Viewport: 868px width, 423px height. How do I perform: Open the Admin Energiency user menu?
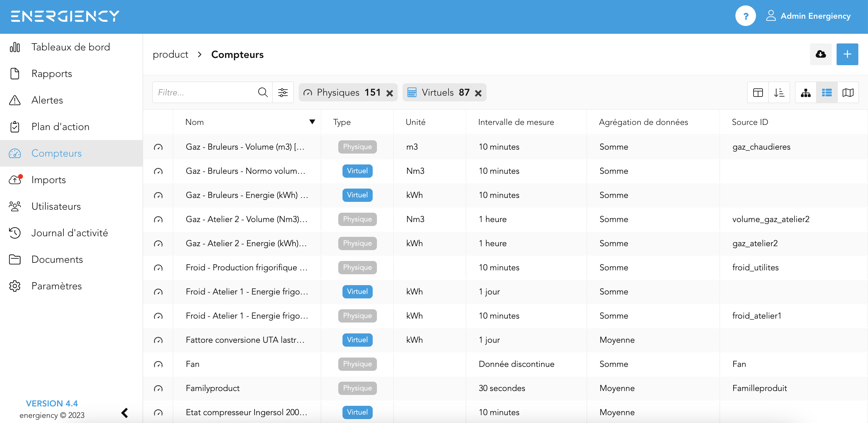808,16
